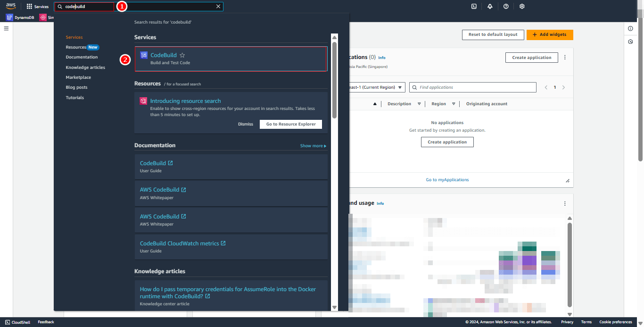644x327 pixels.
Task: Select Blog posts category
Action: pyautogui.click(x=76, y=87)
